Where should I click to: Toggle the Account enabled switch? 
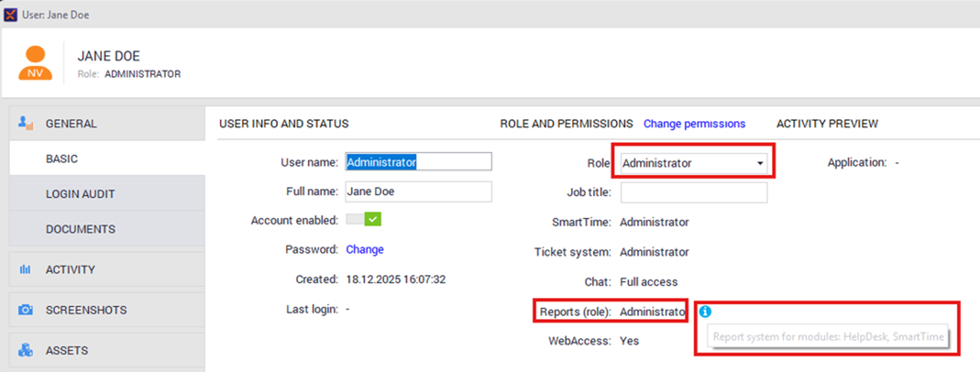pyautogui.click(x=364, y=219)
